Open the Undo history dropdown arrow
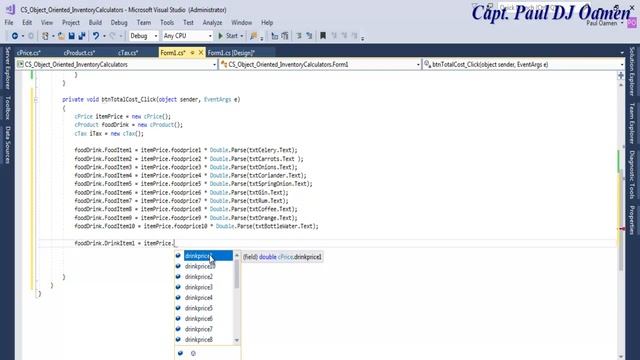Viewport: 640px width, 360px height. [x=104, y=36]
